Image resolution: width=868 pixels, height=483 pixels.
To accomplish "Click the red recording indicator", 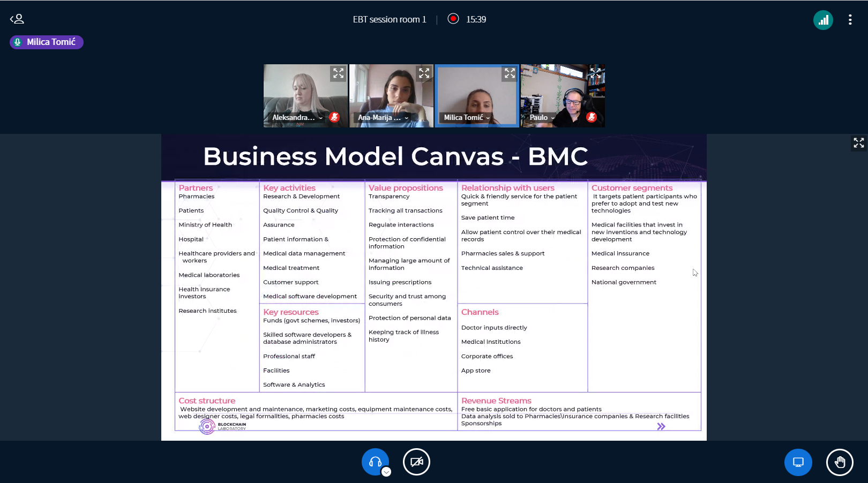I will pyautogui.click(x=453, y=19).
